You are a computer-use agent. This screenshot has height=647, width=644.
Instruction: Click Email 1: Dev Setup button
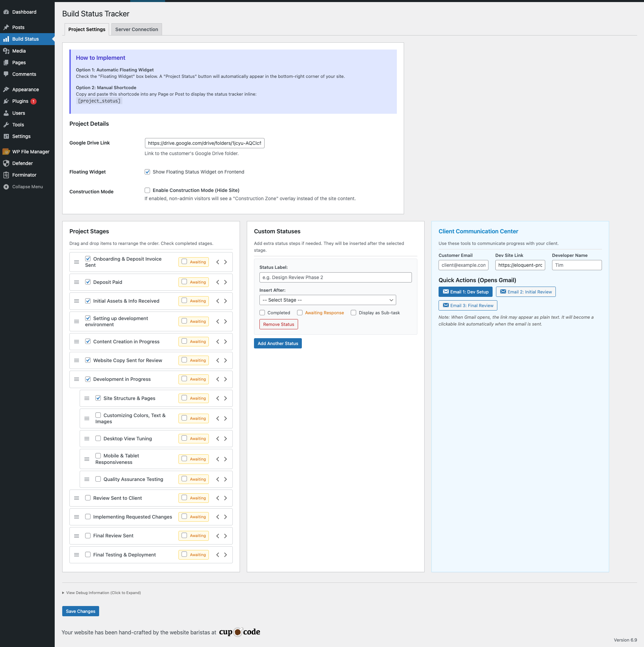point(465,292)
